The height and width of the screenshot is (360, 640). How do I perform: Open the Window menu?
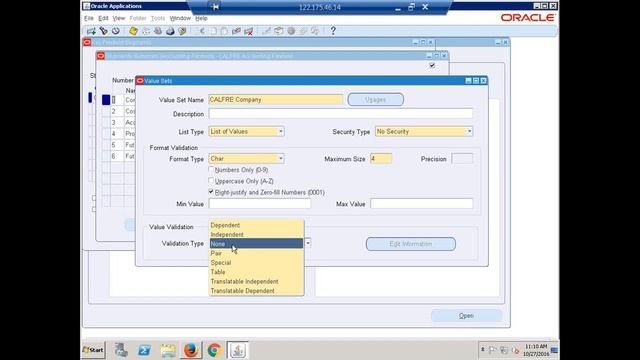(180, 18)
